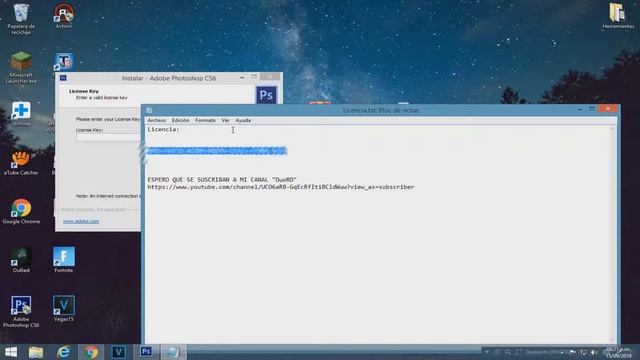Click the 'ESPERO QUE SE SUSCRIBAN' line
This screenshot has width=640, height=360.
pos(222,180)
